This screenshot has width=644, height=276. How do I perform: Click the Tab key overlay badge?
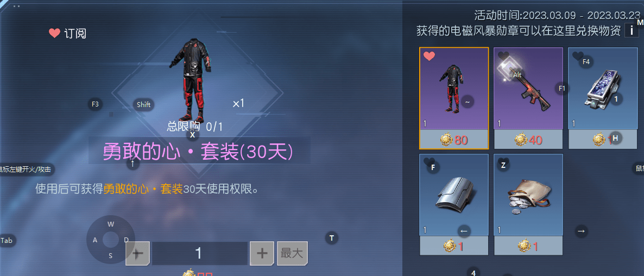[x=7, y=241]
